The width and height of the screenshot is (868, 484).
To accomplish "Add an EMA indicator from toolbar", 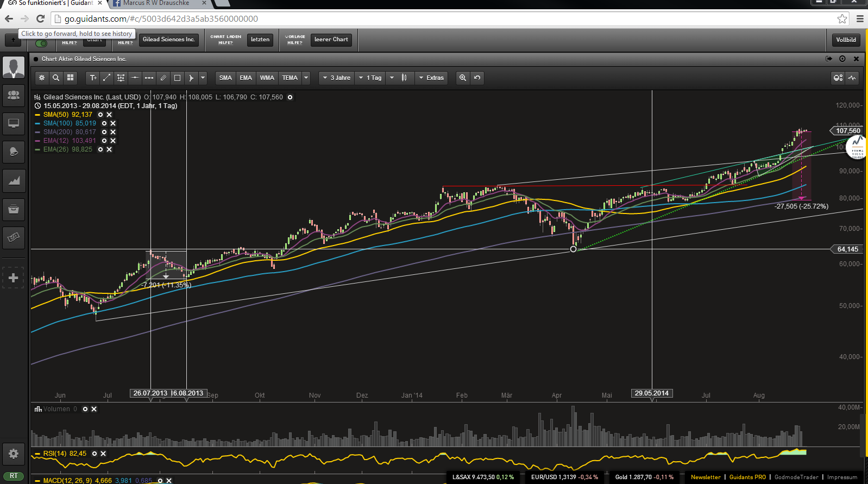I will 246,78.
